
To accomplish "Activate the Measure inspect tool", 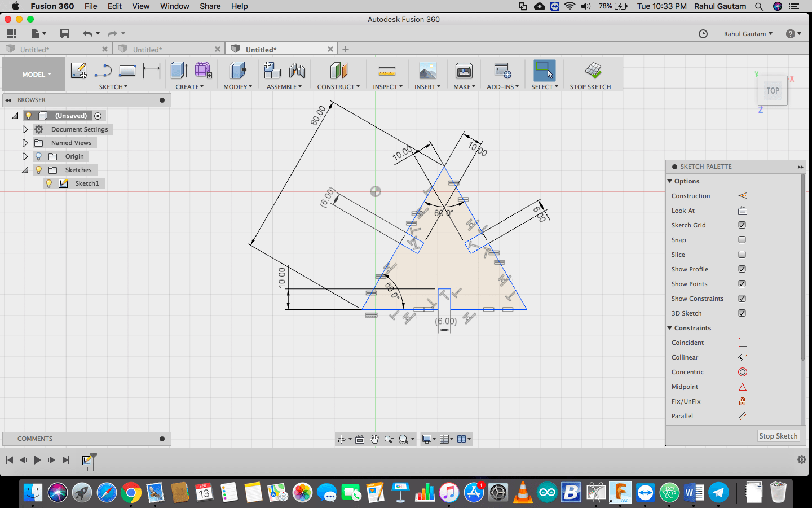I will [x=387, y=71].
